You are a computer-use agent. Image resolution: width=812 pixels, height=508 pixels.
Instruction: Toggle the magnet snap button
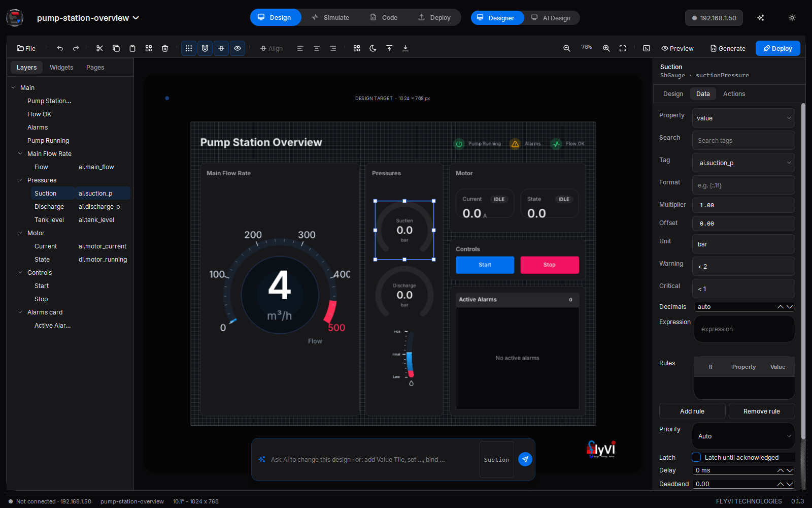[x=205, y=48]
